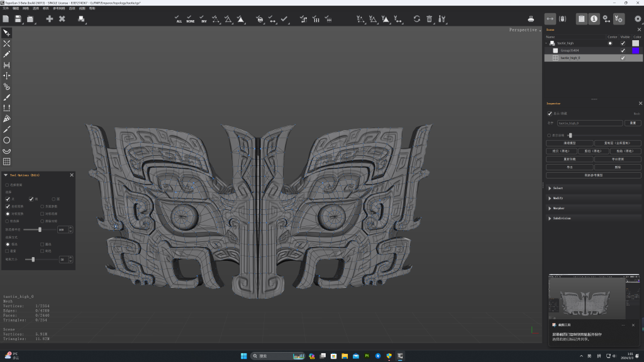Image resolution: width=644 pixels, height=362 pixels.
Task: Increase soft selection radius stepper
Action: 70,228
